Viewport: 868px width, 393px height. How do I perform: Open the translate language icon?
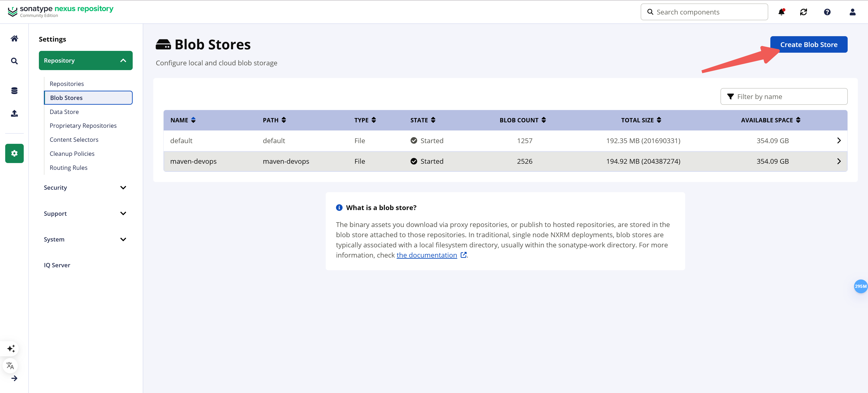10,366
